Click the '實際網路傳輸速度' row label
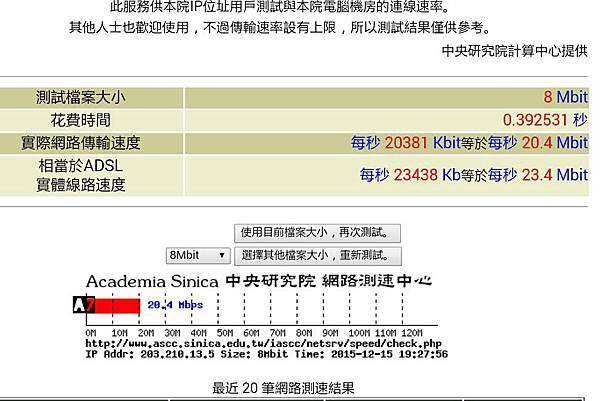600x401 pixels. point(81,143)
